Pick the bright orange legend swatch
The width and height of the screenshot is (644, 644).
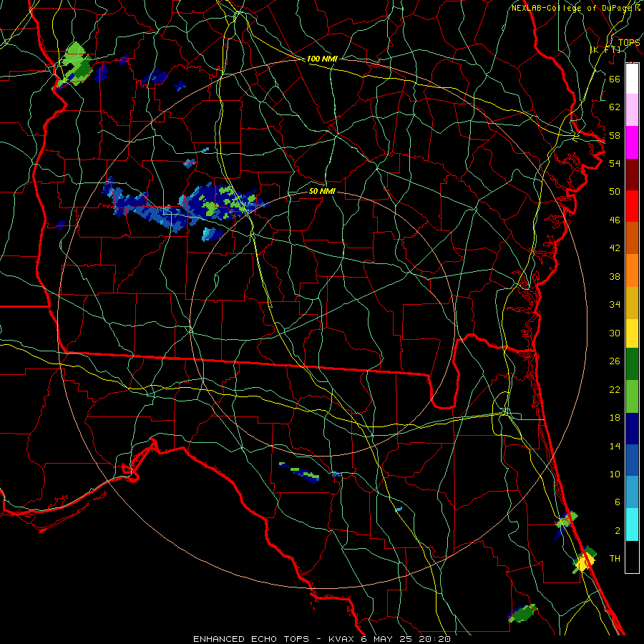(x=632, y=270)
